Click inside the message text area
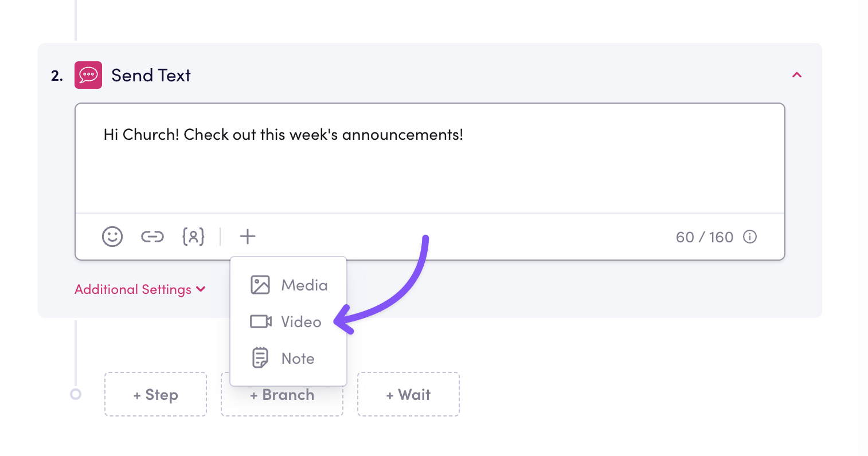 (429, 166)
